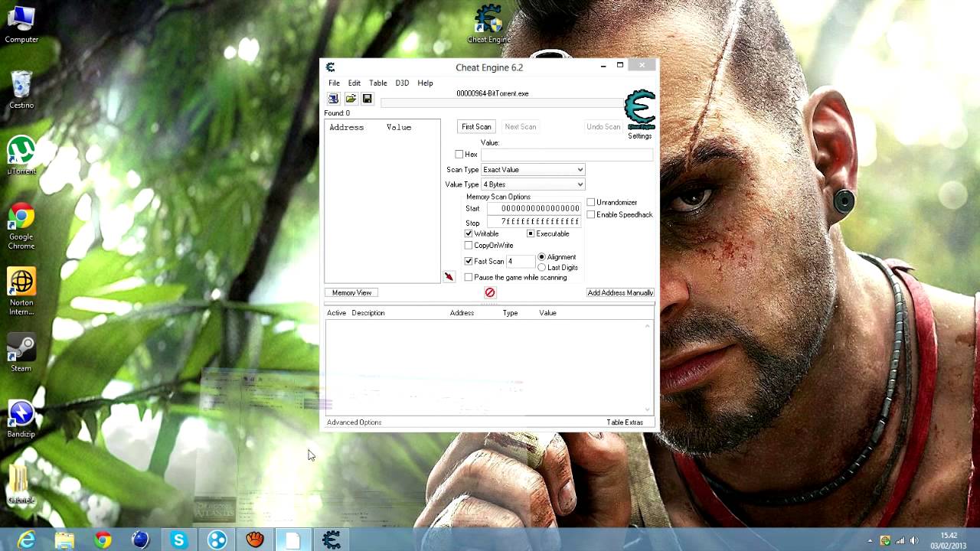Image resolution: width=980 pixels, height=551 pixels.
Task: Click the red no-entry clear list icon
Action: coord(490,292)
